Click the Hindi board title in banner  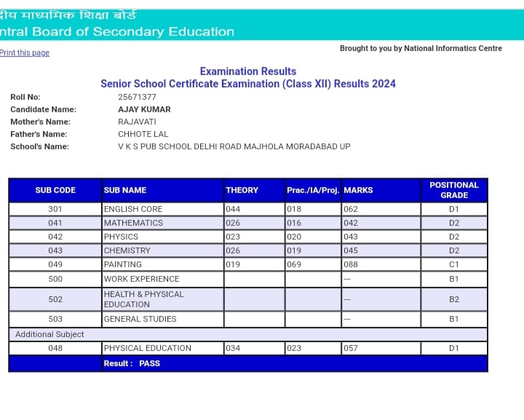pos(68,15)
